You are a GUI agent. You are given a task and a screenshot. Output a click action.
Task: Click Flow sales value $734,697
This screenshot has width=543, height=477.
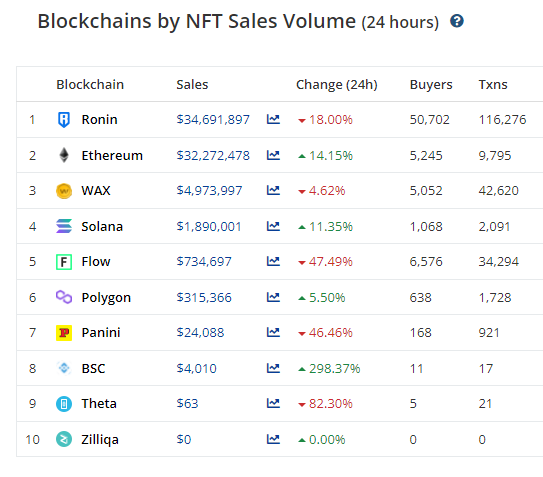[204, 262]
